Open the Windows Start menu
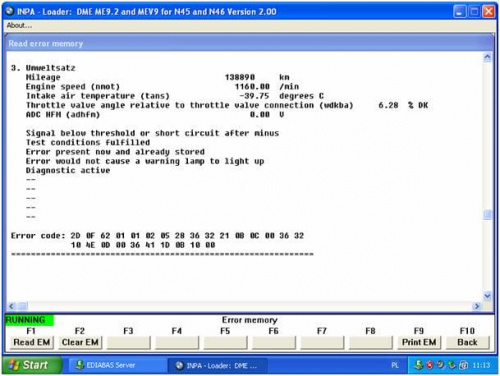Image resolution: width=500 pixels, height=376 pixels. (32, 365)
